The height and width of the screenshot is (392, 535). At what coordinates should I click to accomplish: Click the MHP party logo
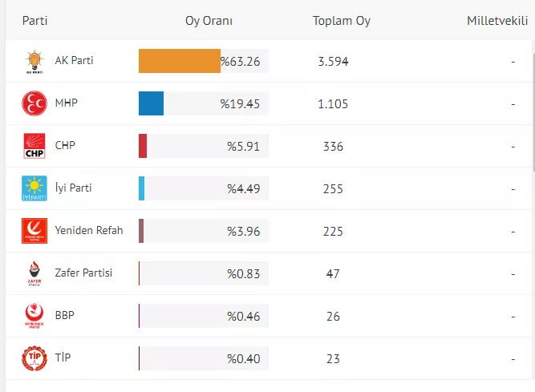coord(34,104)
